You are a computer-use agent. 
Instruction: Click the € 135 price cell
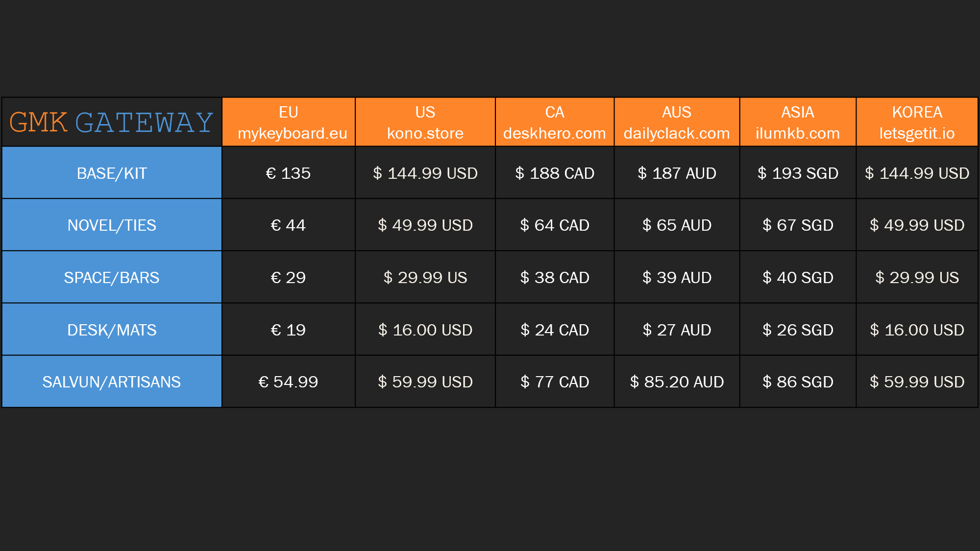(288, 173)
